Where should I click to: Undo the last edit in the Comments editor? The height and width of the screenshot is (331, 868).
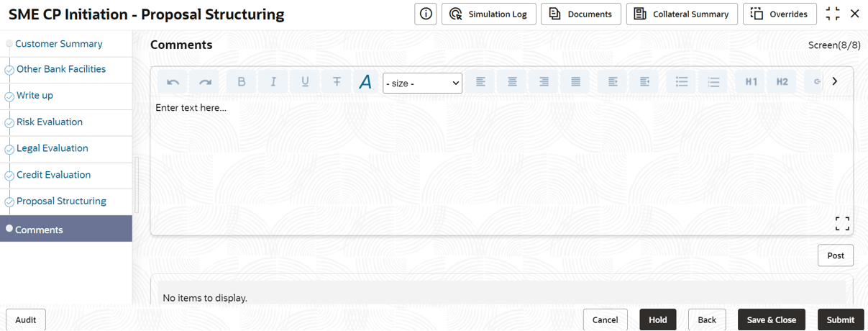coord(173,82)
